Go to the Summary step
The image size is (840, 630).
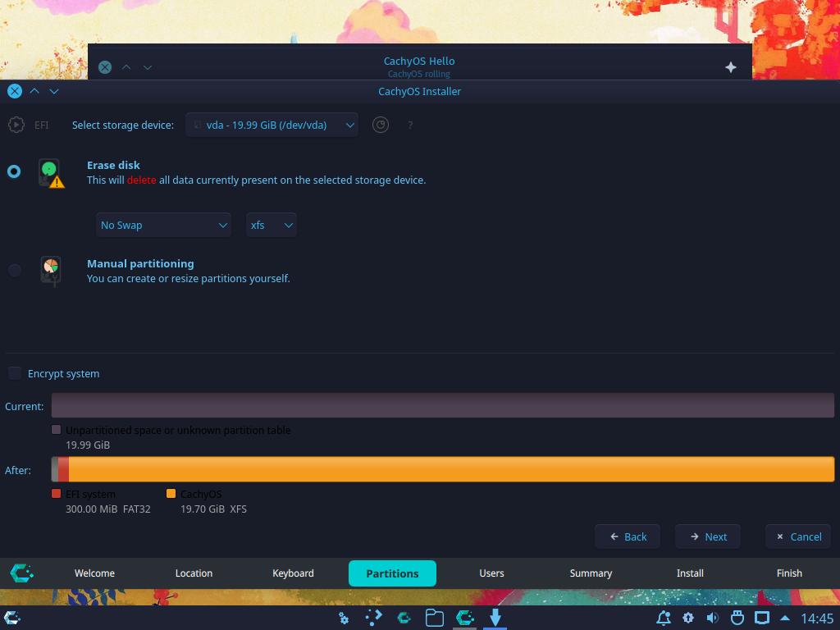(591, 573)
